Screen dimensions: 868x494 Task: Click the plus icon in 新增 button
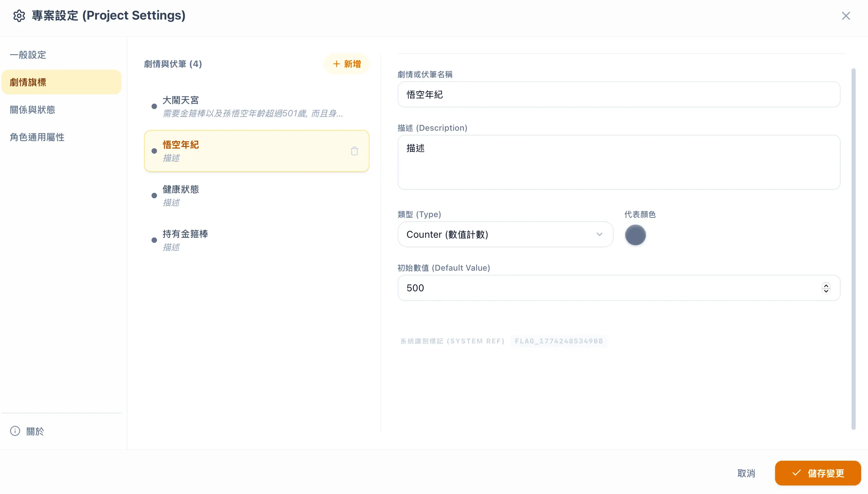click(x=337, y=64)
